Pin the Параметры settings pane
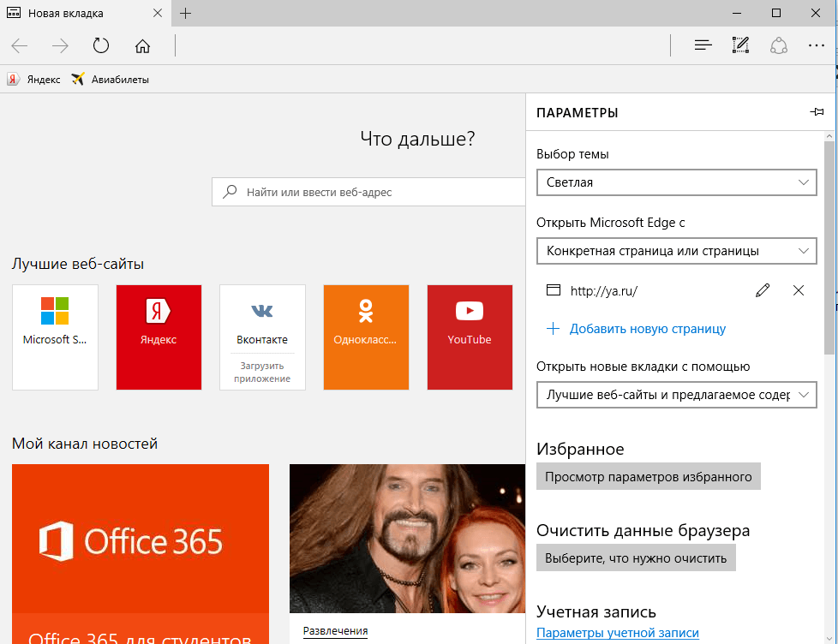Viewport: 838px width, 644px height. [817, 112]
